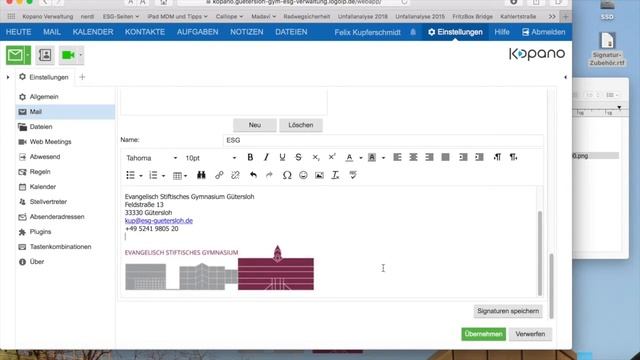
Task: Expand video meeting dropdown arrow
Action: pos(80,55)
